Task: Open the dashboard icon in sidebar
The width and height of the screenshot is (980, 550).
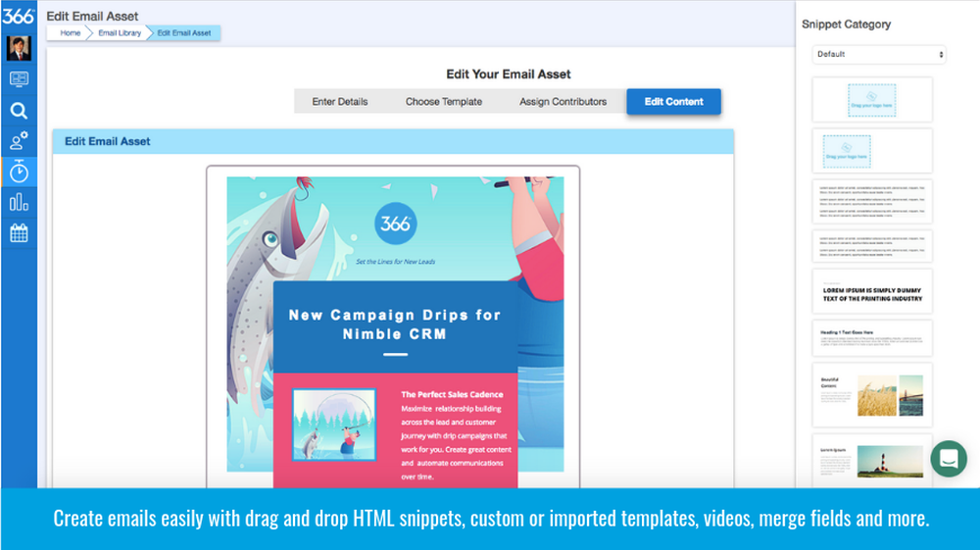Action: [19, 79]
